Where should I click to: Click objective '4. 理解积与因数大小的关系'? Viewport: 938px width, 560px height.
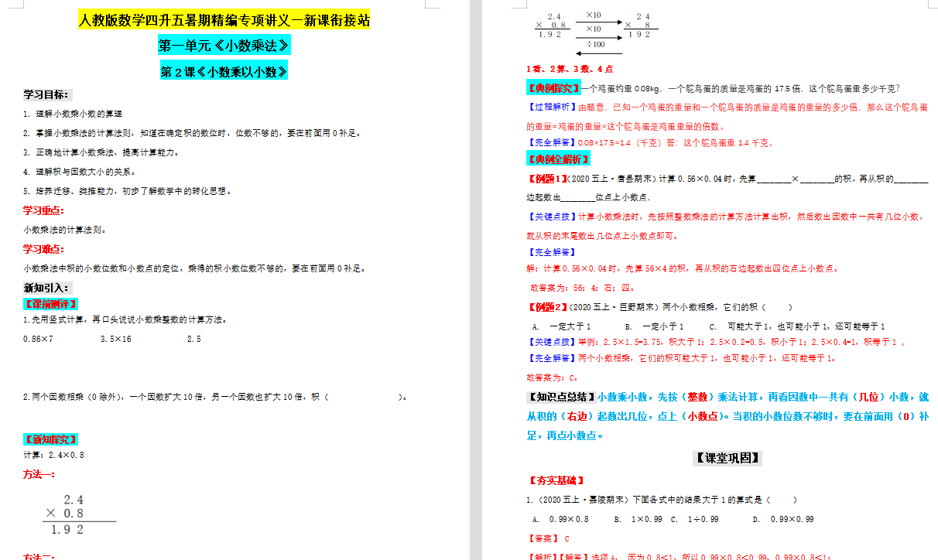(81, 172)
